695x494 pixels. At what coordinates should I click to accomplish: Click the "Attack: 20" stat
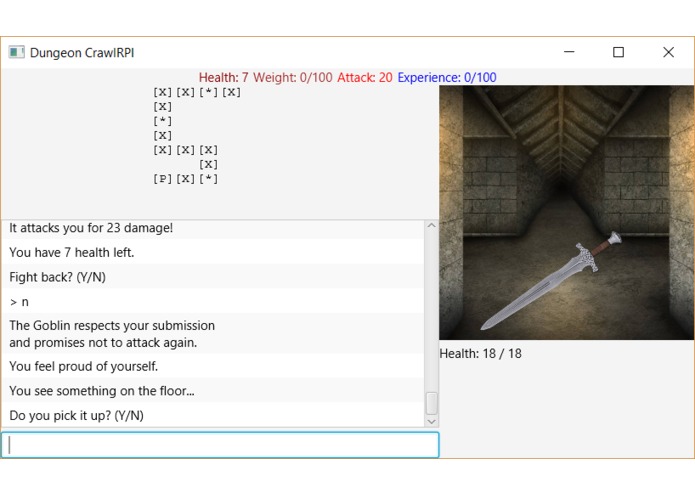tap(365, 78)
